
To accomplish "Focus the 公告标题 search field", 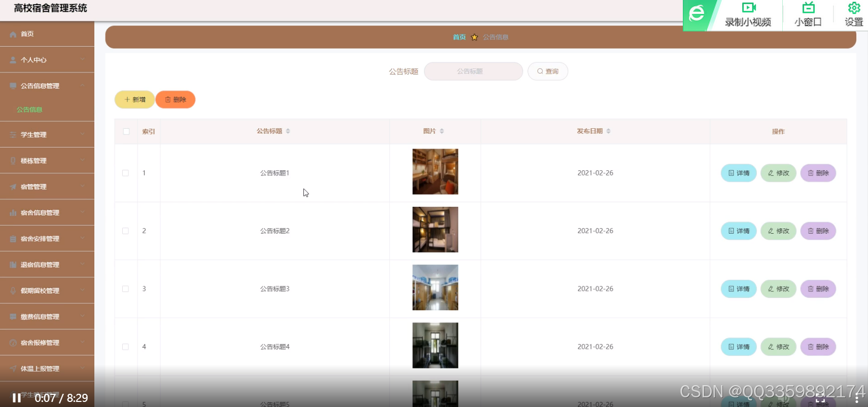I will (473, 71).
